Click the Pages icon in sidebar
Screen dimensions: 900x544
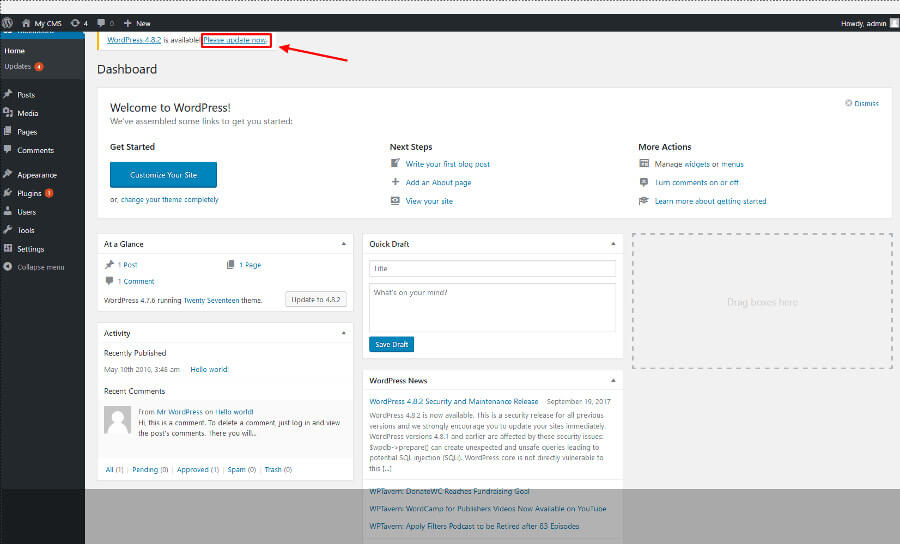[7, 131]
